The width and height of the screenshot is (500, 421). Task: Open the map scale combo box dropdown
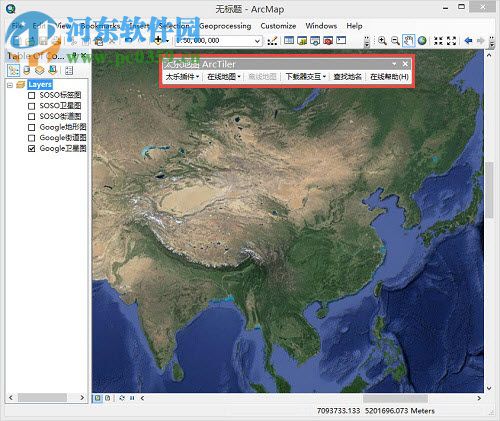coord(257,41)
